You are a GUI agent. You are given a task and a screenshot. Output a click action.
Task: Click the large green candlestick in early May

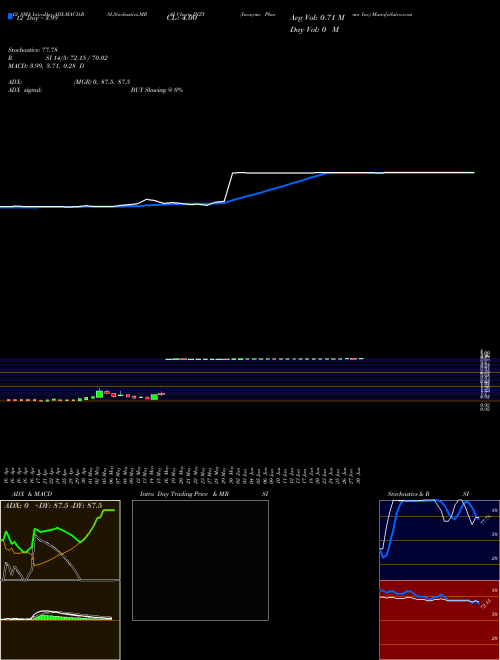click(x=99, y=394)
